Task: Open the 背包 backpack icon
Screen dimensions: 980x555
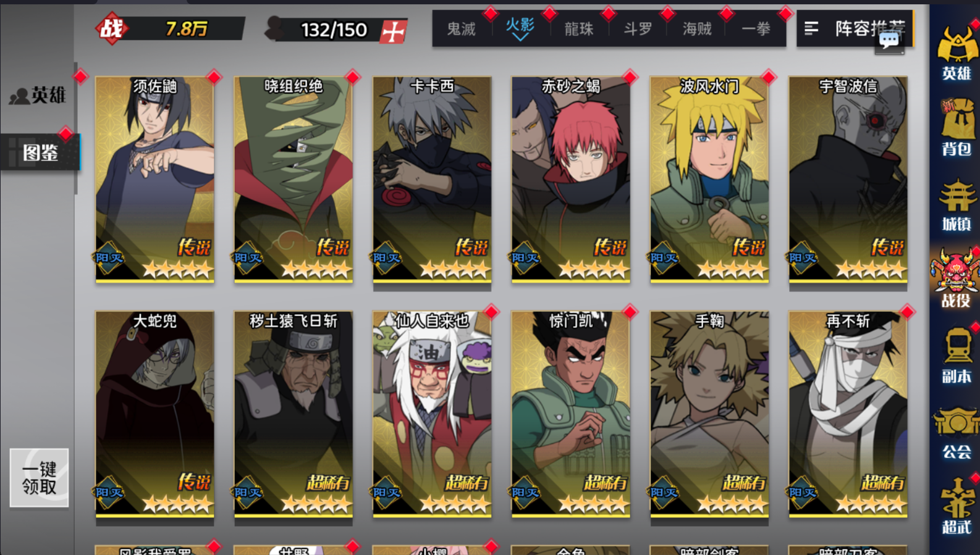Action: tap(957, 128)
